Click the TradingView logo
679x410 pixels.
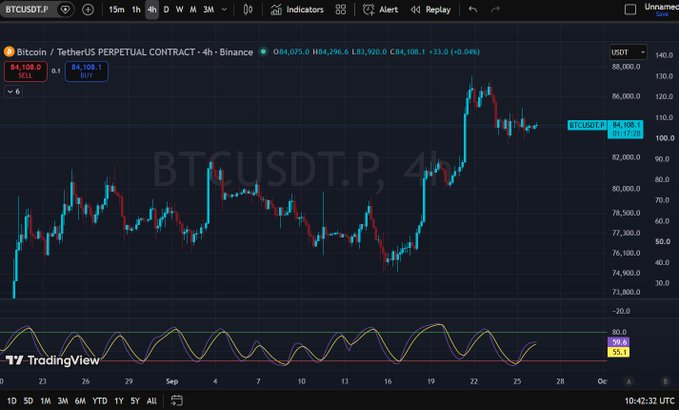(52, 360)
